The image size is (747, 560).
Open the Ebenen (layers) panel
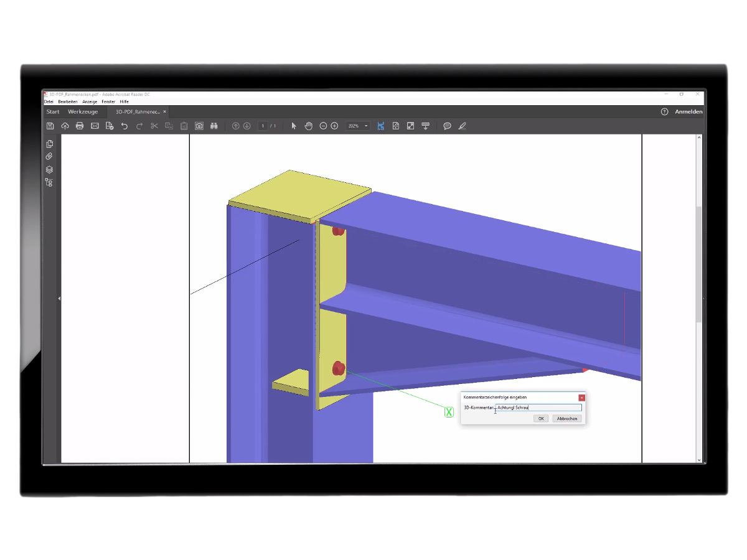(49, 169)
